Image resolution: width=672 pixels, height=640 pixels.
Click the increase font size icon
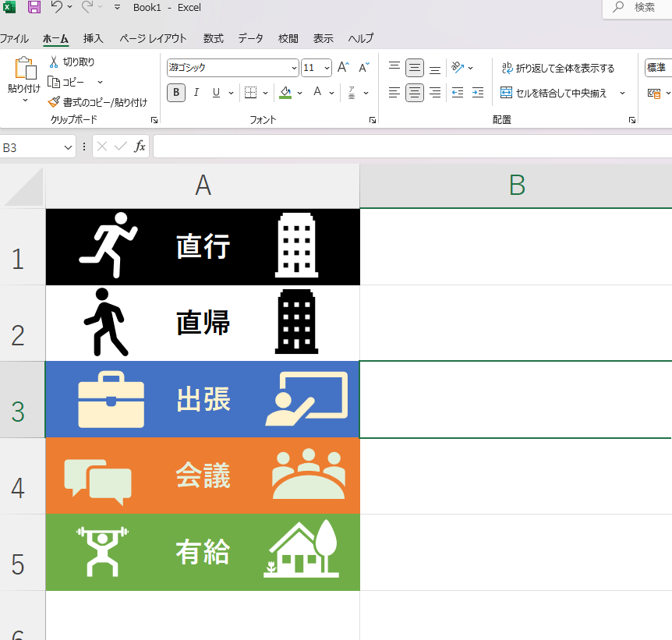point(343,68)
